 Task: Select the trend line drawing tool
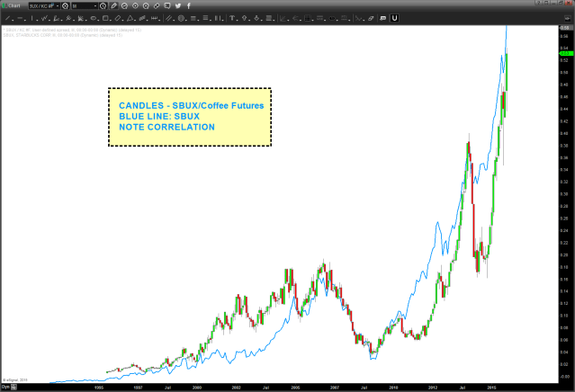point(7,18)
